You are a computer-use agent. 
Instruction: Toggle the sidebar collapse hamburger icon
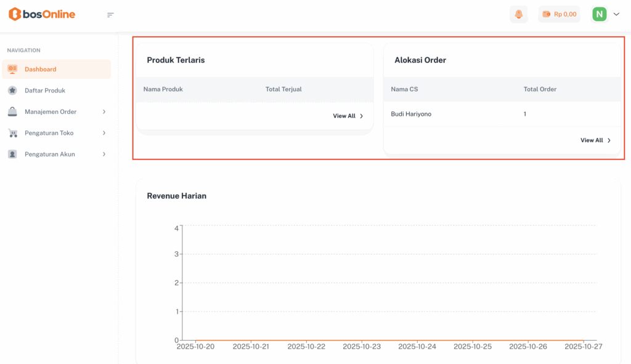(110, 15)
